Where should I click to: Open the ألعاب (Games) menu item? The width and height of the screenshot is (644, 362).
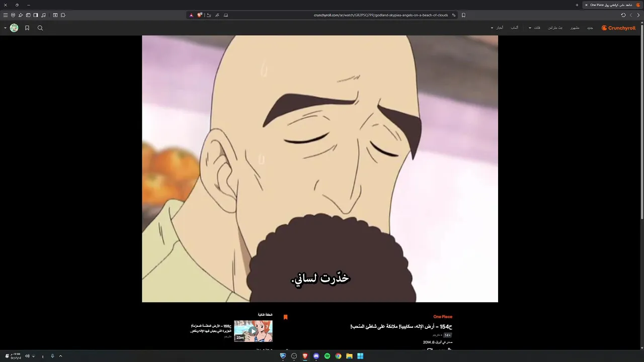[515, 28]
